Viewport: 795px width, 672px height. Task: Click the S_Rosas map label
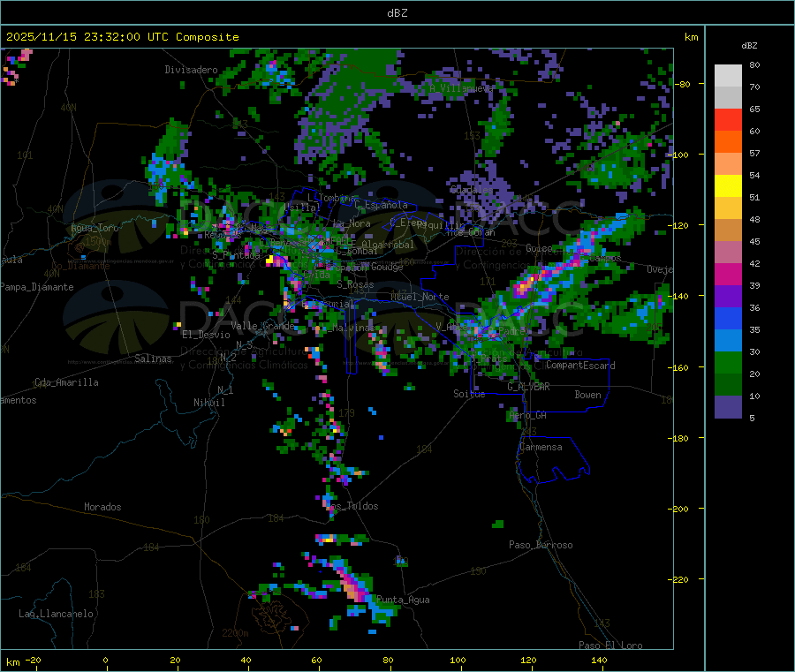[x=355, y=285]
